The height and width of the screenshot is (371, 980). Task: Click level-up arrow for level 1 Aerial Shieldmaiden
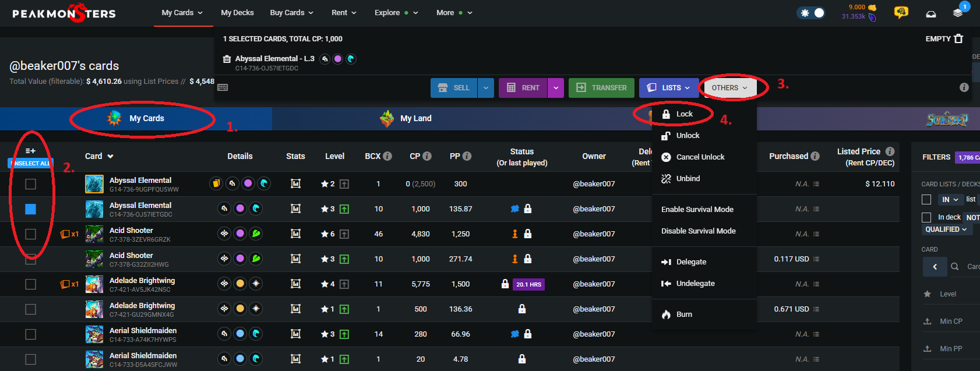[344, 359]
